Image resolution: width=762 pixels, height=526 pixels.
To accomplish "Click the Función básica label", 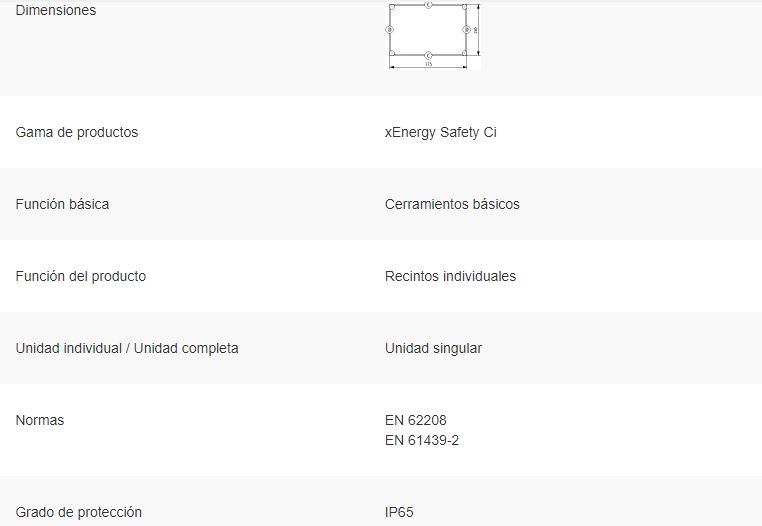I will (62, 204).
